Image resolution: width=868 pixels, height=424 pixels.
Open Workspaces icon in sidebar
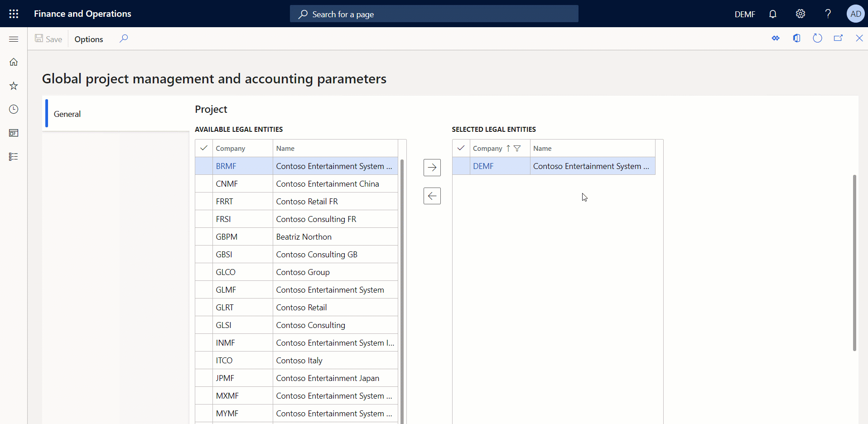point(14,133)
